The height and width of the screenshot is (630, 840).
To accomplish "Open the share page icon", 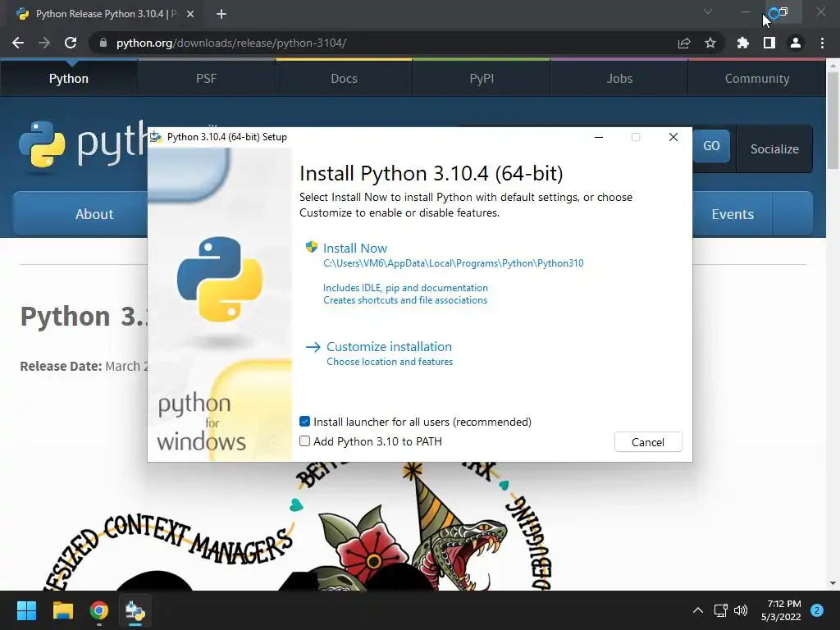I will [x=684, y=43].
